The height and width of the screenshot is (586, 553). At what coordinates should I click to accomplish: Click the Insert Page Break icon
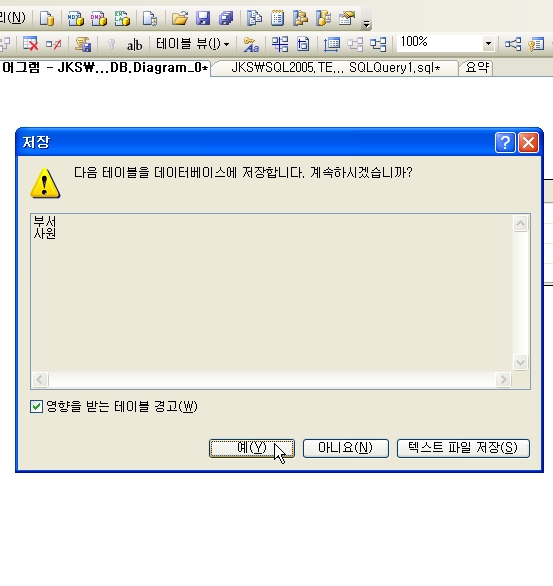[280, 44]
